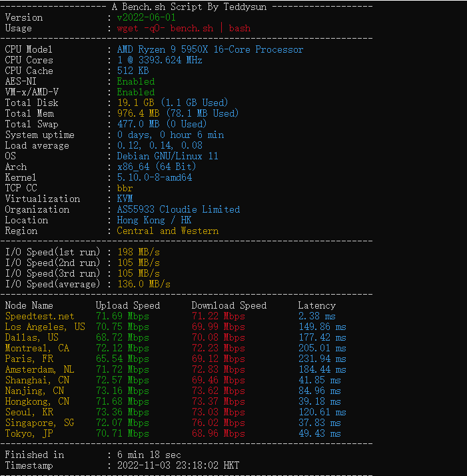Click the AES-NI Enabled status
The width and height of the screenshot is (467, 476).
coord(135,81)
